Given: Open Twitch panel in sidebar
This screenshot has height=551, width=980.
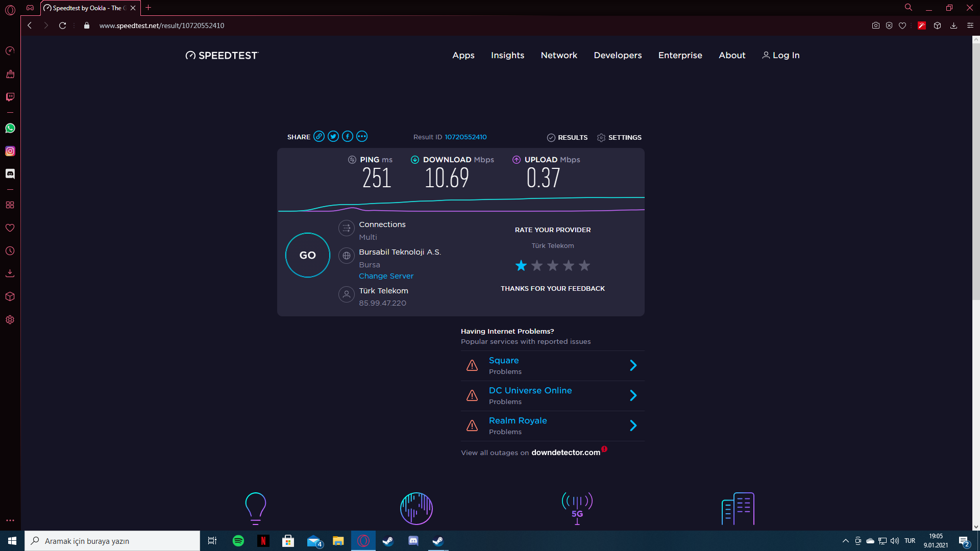Looking at the screenshot, I should [10, 97].
